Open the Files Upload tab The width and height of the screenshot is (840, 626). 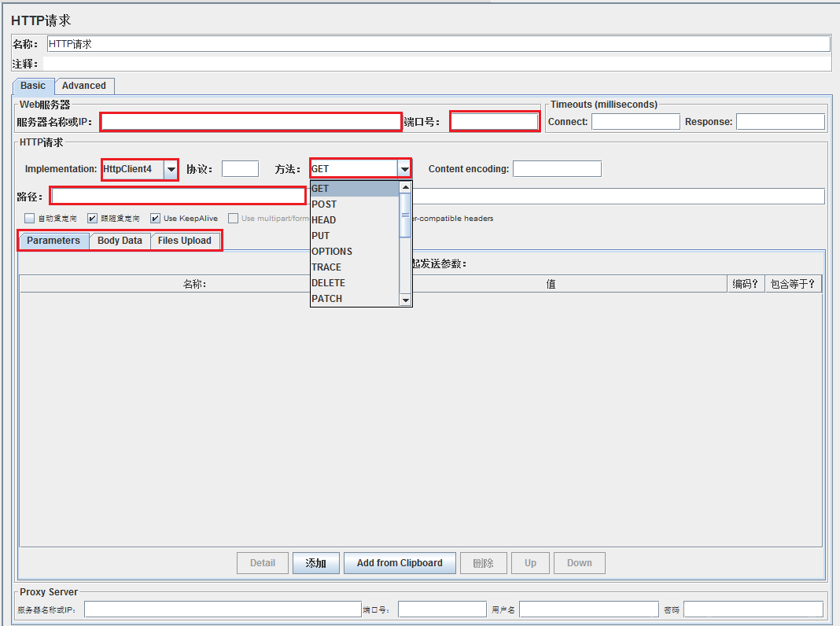[185, 241]
